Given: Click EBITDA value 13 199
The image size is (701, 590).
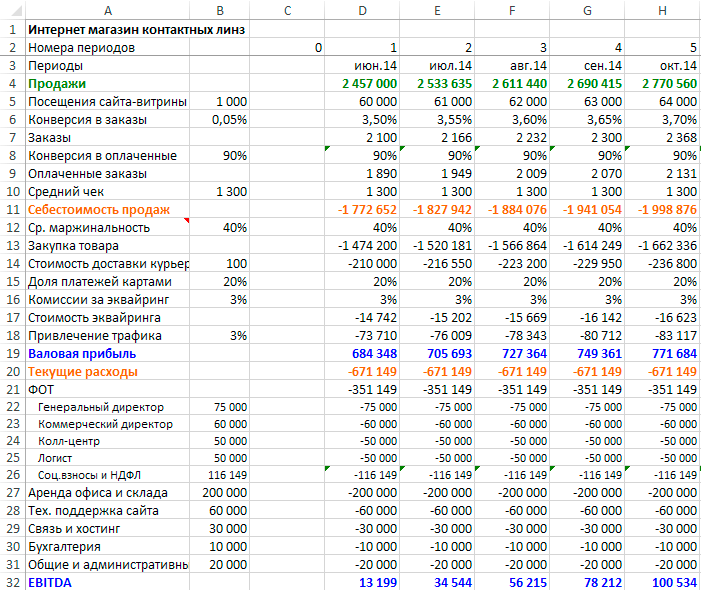Looking at the screenshot, I should pos(364,581).
